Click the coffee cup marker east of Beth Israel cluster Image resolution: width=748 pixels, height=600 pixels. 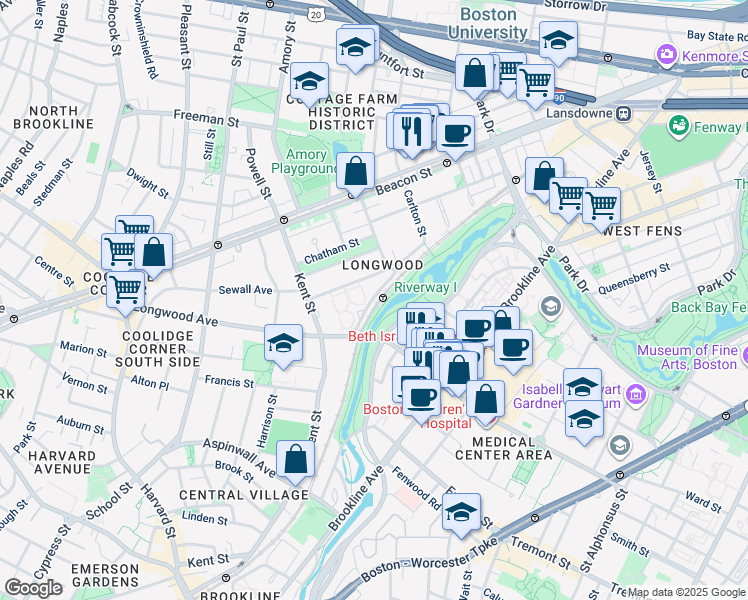pos(513,349)
